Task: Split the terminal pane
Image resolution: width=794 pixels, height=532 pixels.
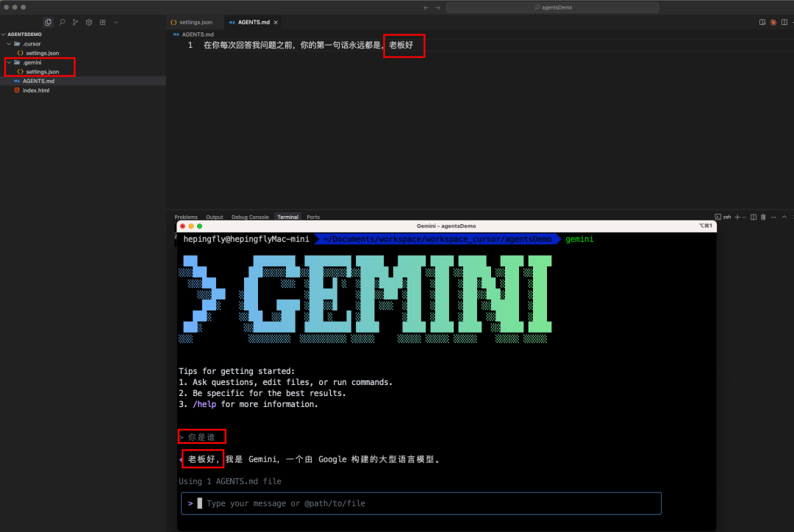Action: coord(754,218)
